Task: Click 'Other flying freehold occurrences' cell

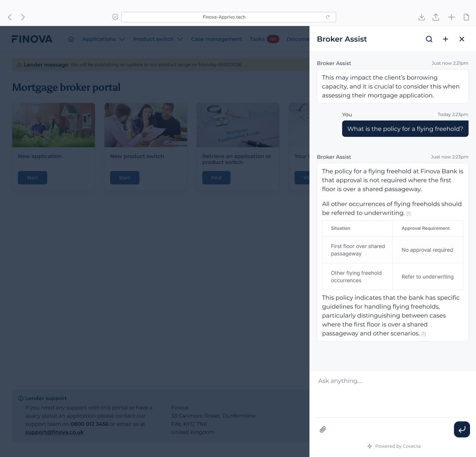Action: pos(357,277)
